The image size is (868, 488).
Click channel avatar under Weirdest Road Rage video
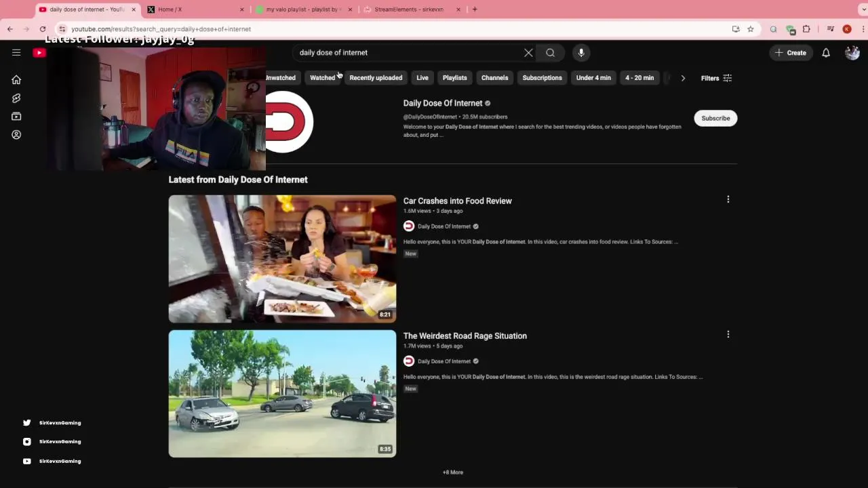pos(409,361)
